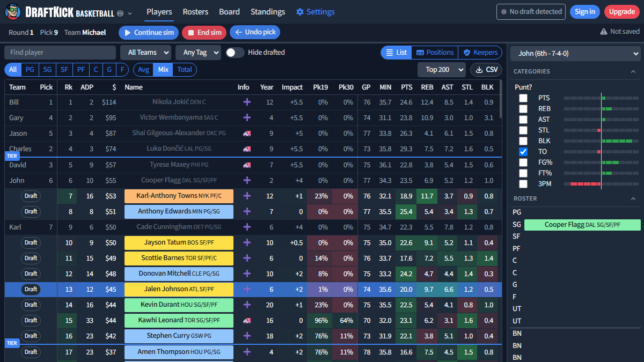Toggle the Hide drafted switch
Screen dimensions: 644x362
tap(235, 53)
